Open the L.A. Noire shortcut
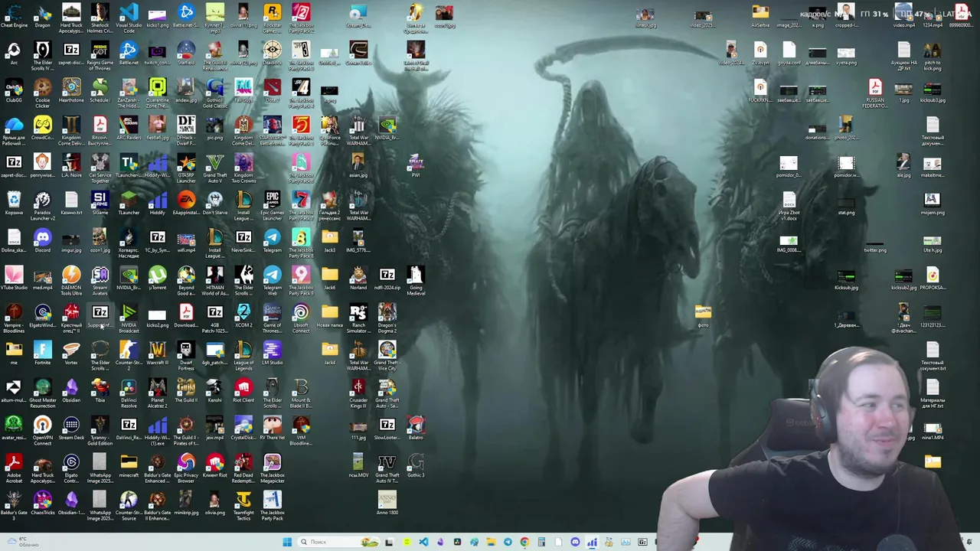Viewport: 980px width, 551px height. (71, 163)
